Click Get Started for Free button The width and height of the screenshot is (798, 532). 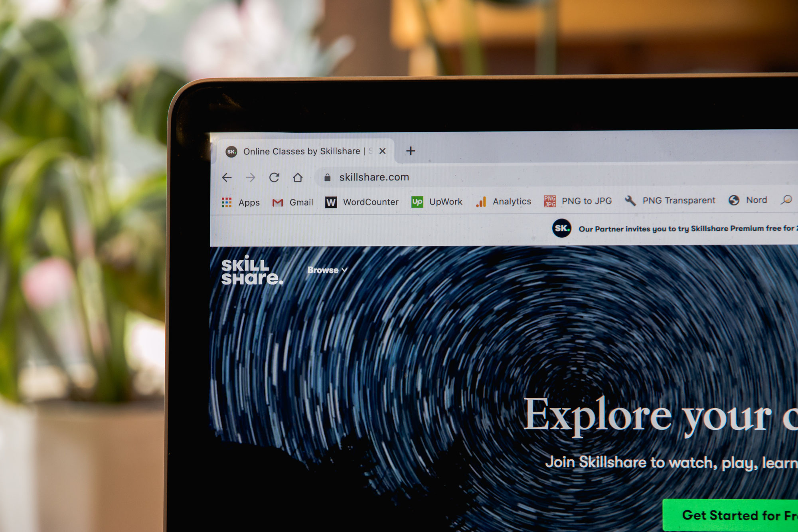click(x=730, y=516)
